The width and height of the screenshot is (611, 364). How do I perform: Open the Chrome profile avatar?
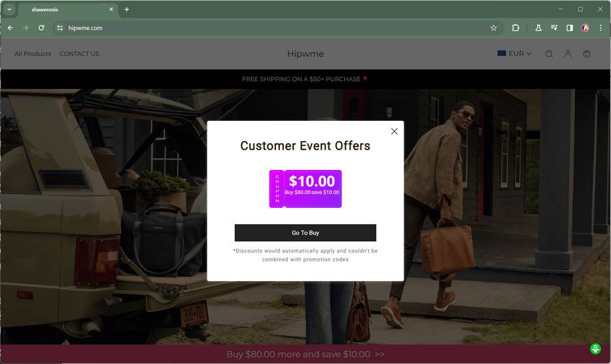click(x=585, y=28)
